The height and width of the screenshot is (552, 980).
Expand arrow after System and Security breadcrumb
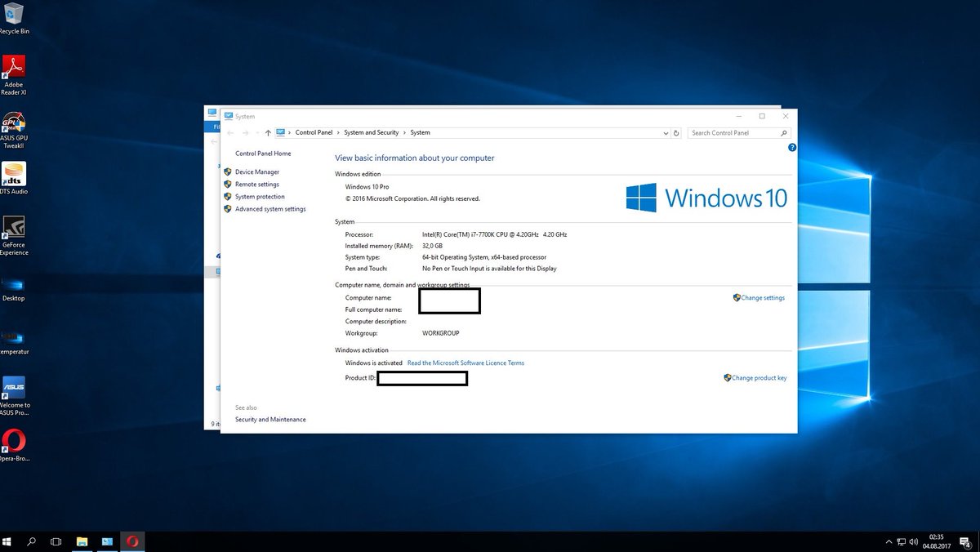coord(404,132)
